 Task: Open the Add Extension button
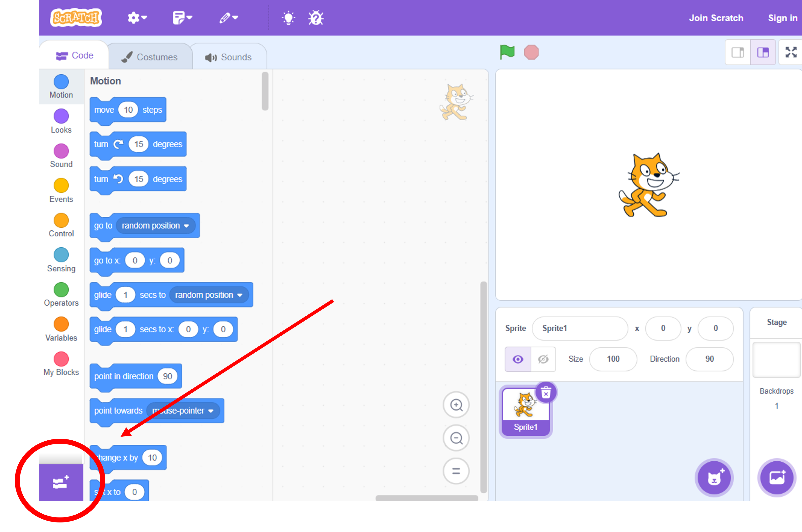[61, 482]
